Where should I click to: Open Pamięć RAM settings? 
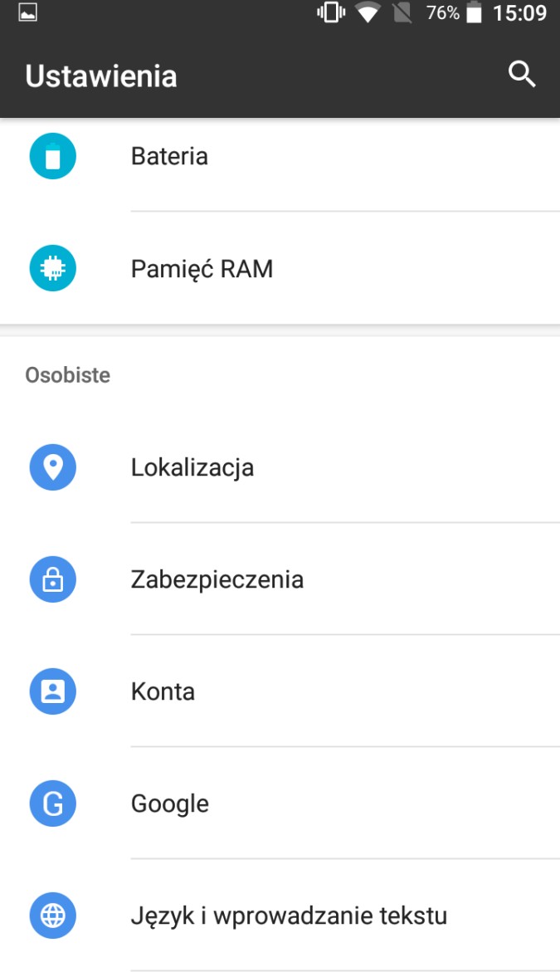[280, 268]
